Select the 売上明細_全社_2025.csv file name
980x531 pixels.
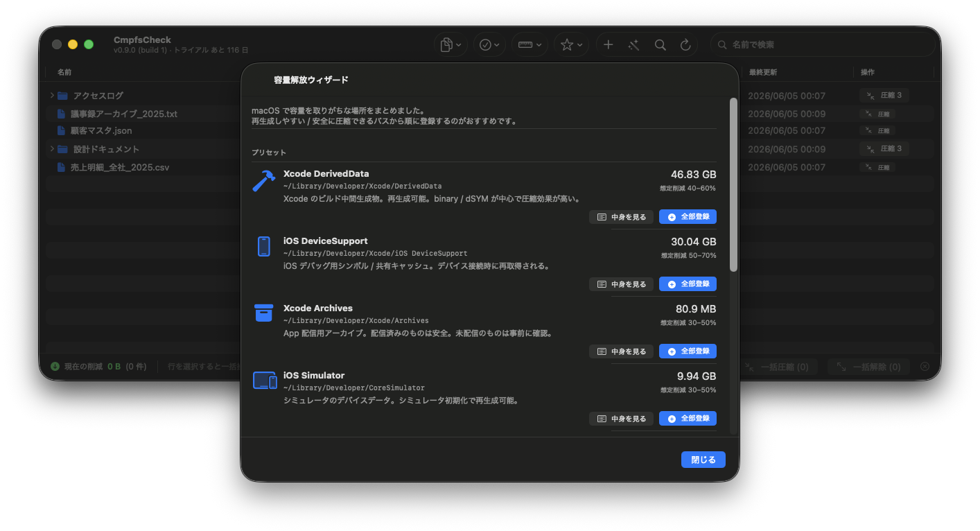pyautogui.click(x=120, y=167)
